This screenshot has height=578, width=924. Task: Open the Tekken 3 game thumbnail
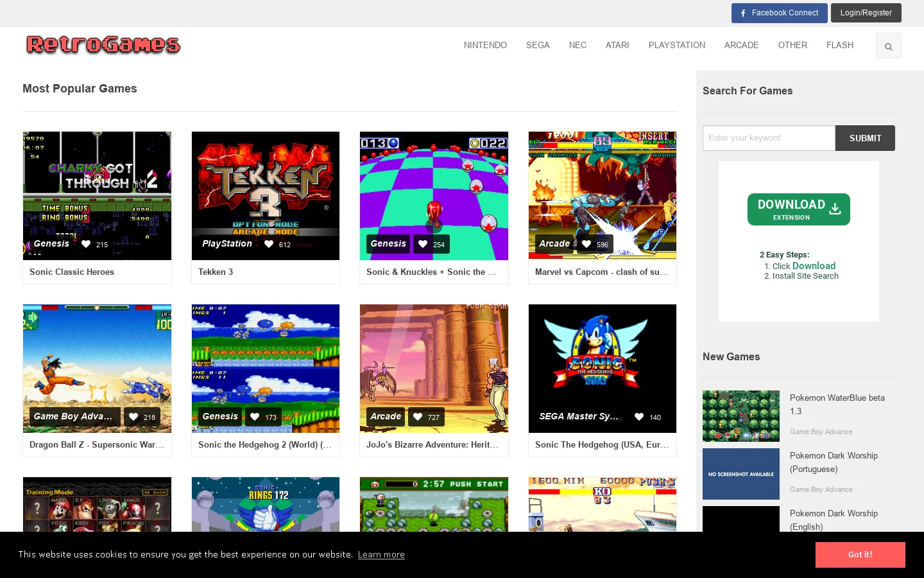click(x=266, y=196)
